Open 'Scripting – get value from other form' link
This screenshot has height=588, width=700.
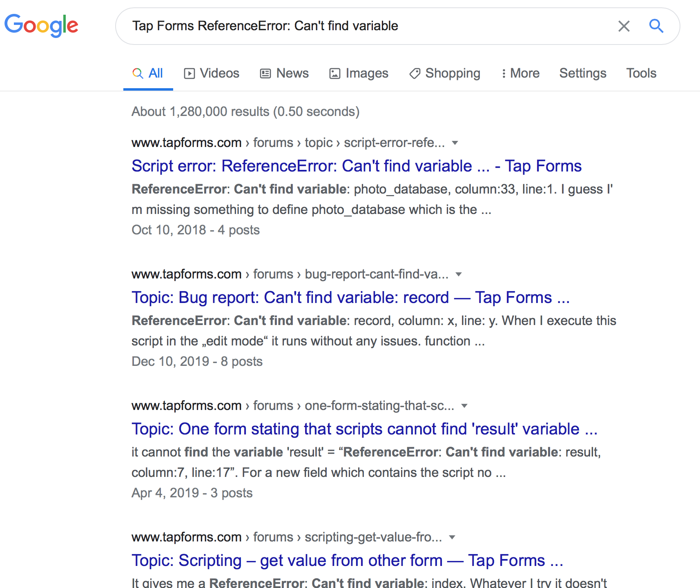(347, 561)
